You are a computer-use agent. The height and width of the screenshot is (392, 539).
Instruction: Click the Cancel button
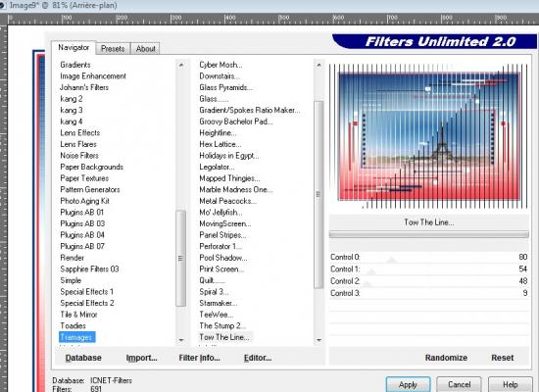click(459, 384)
